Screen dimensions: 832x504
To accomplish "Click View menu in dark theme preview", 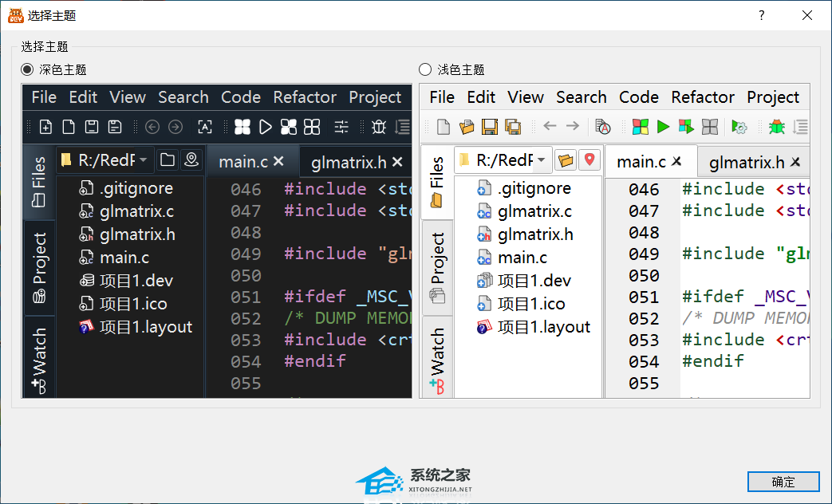I will [128, 97].
